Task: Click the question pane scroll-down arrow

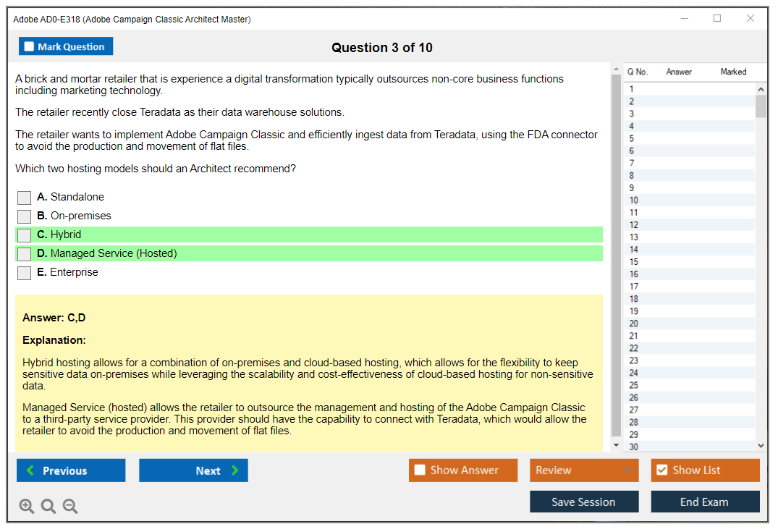Action: pos(616,444)
